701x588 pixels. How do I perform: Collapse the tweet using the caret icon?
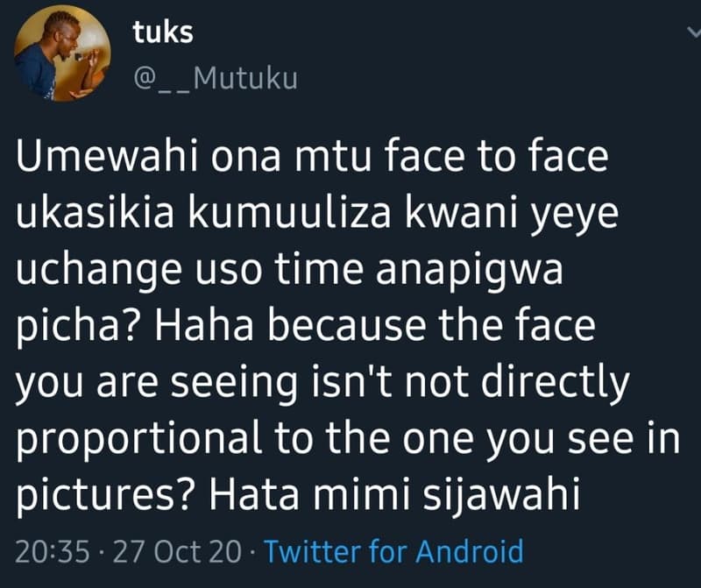pyautogui.click(x=691, y=32)
